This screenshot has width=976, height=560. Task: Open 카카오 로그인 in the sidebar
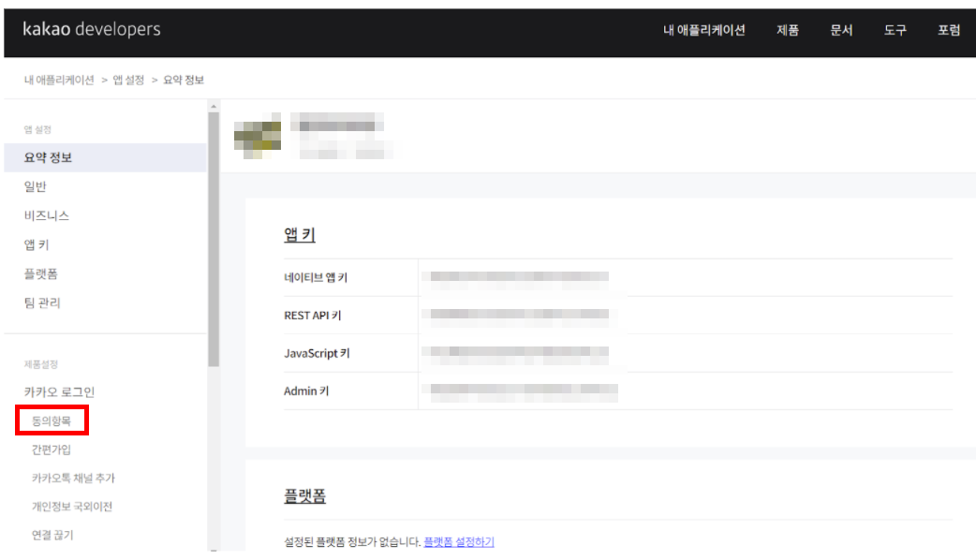[x=59, y=392]
